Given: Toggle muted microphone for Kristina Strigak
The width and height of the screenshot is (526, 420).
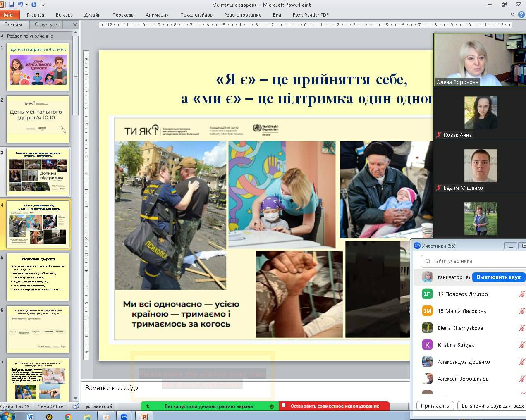Looking at the screenshot, I should (x=522, y=345).
